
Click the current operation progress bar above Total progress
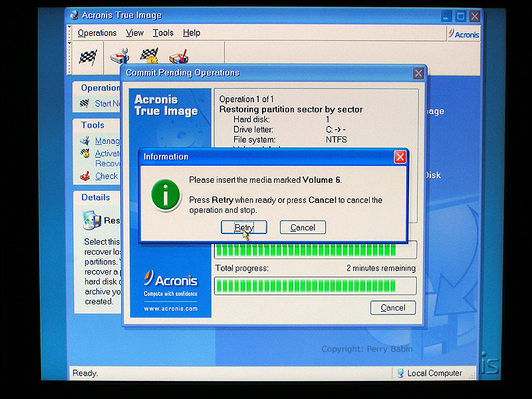(x=315, y=251)
